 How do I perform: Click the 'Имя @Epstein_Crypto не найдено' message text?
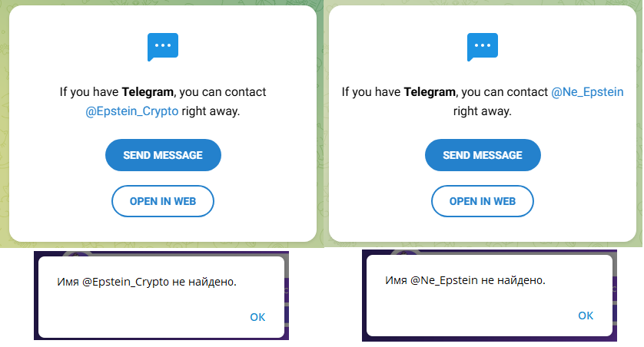click(x=147, y=282)
